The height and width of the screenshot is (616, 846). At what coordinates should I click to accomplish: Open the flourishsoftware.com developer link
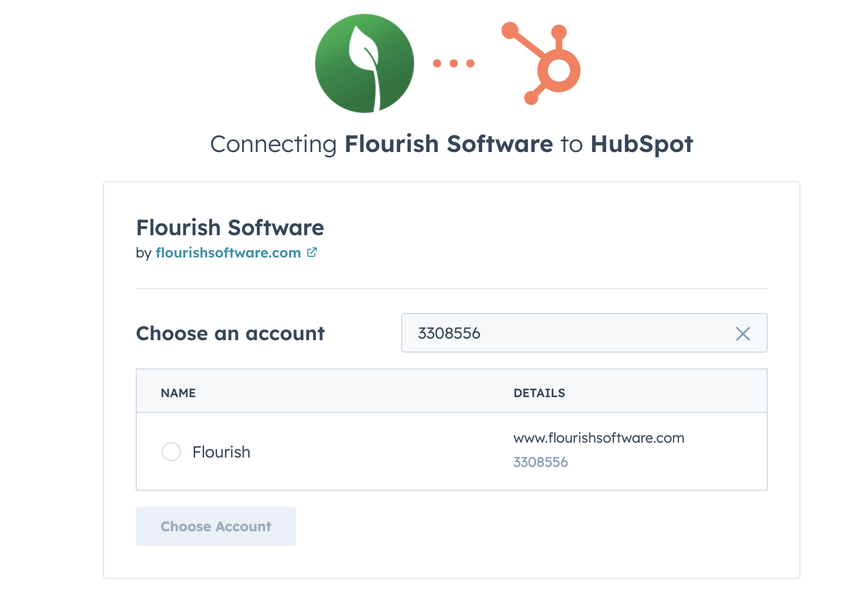[228, 253]
